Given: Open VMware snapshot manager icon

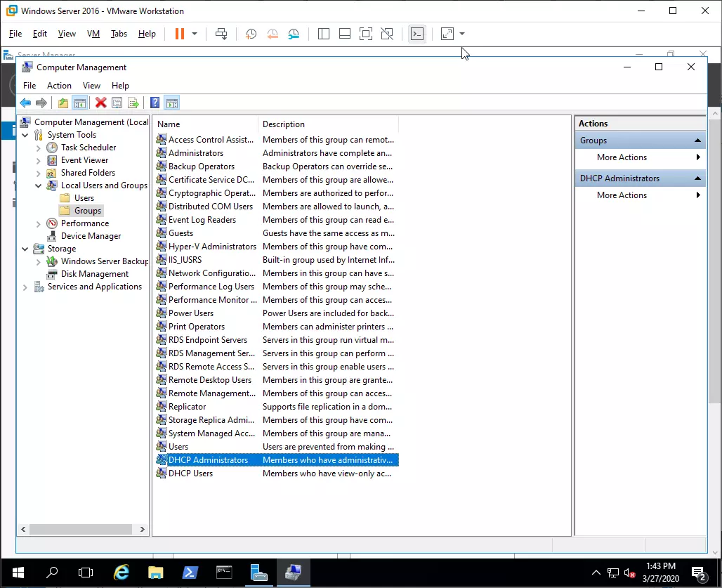Looking at the screenshot, I should [294, 34].
